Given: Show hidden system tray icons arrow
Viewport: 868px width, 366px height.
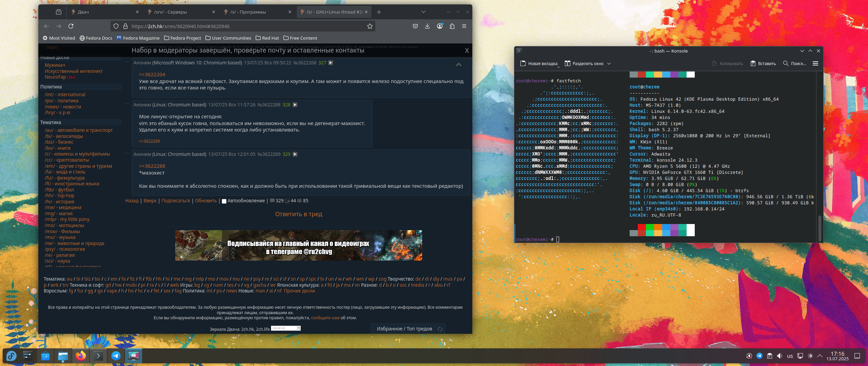Looking at the screenshot, I should [x=820, y=356].
